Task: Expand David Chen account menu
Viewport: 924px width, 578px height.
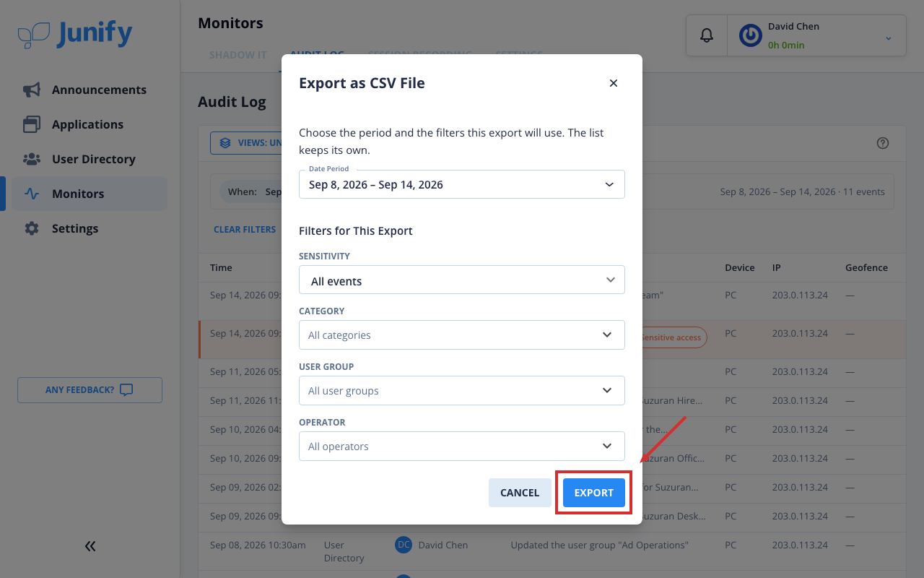Action: [889, 38]
